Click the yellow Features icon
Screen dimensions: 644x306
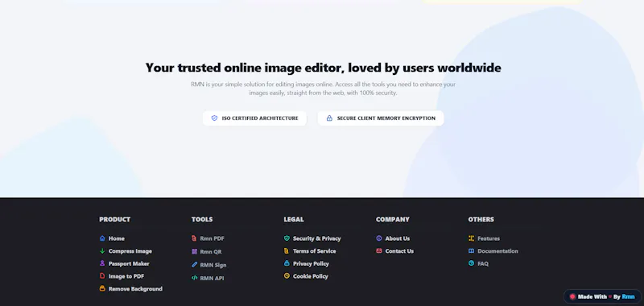coord(471,238)
